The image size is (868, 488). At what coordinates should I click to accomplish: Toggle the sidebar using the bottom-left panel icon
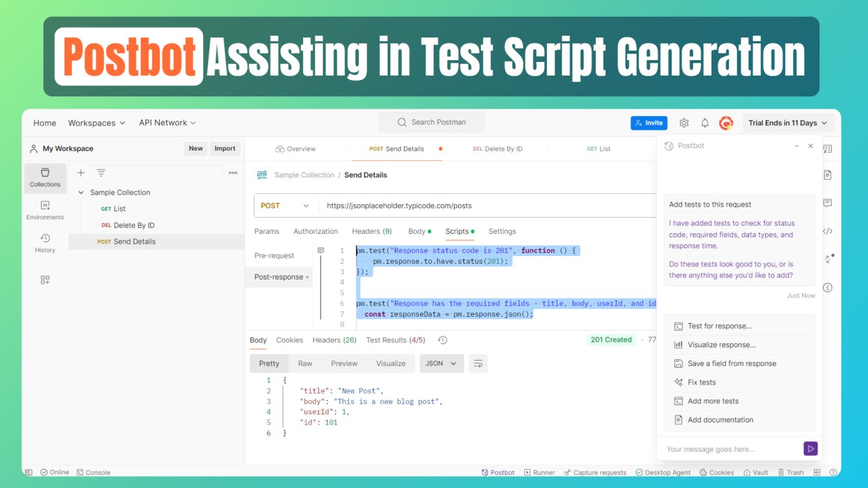[x=29, y=472]
